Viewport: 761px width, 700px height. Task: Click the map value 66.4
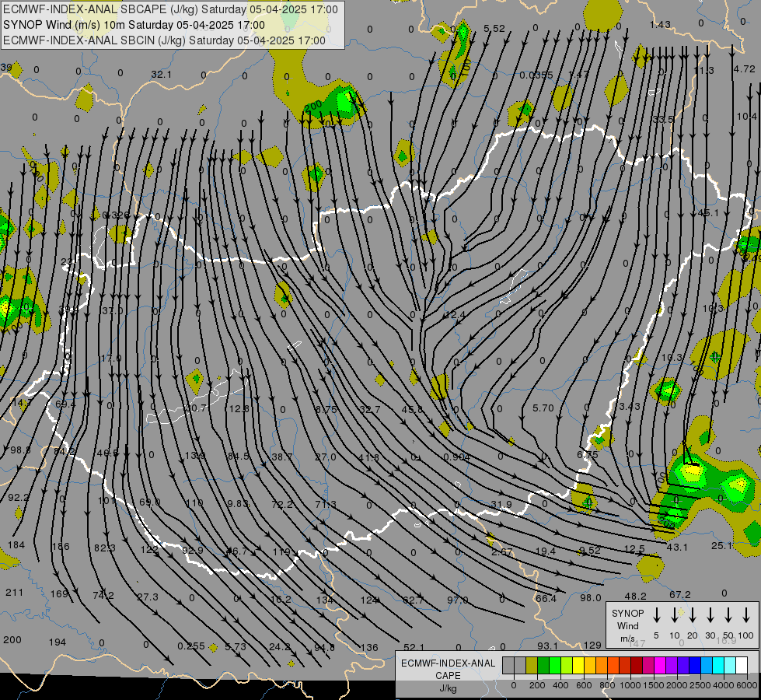coord(546,598)
